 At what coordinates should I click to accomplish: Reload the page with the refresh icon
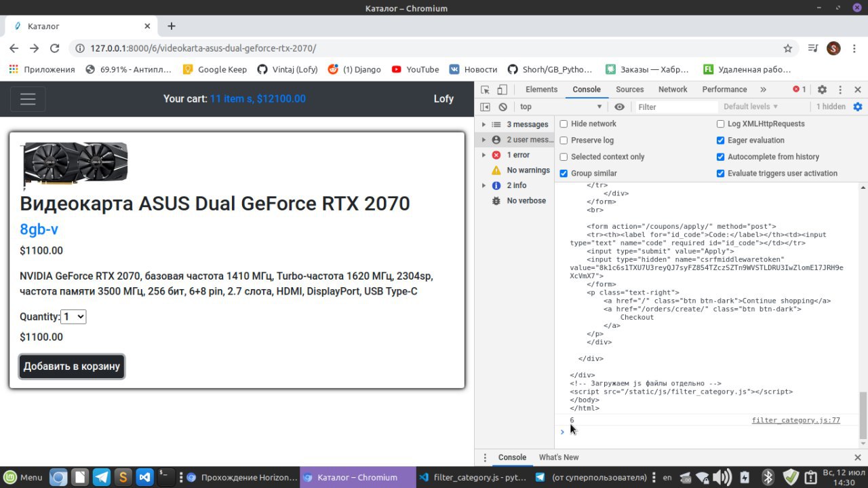(55, 48)
